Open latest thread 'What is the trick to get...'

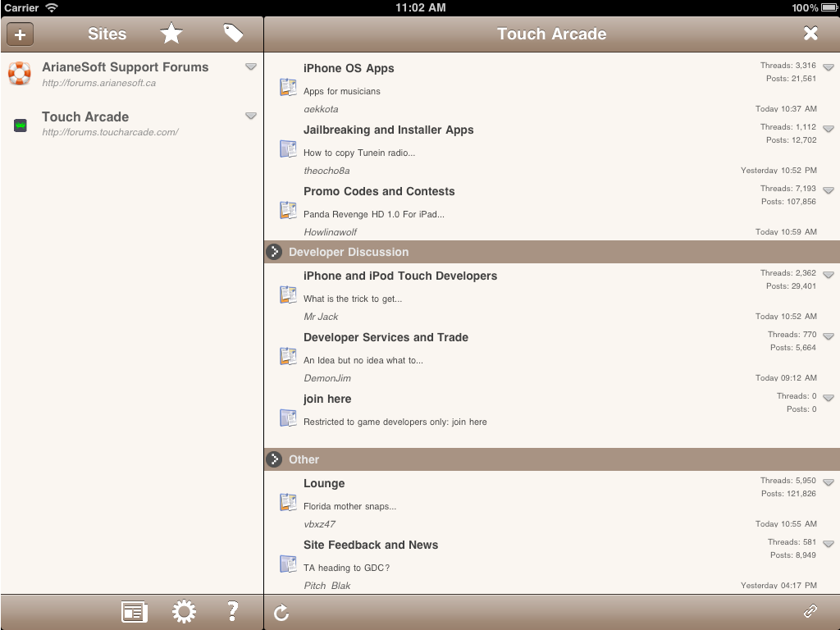coord(353,299)
